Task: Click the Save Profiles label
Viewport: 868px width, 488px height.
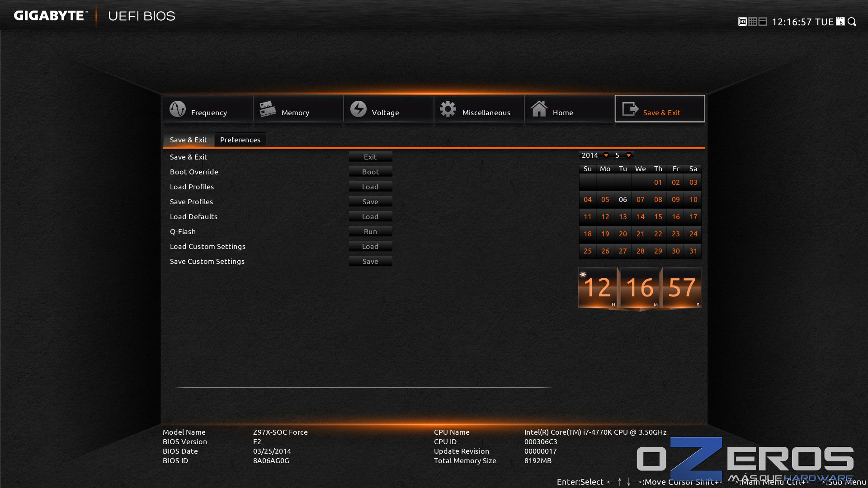Action: tap(191, 202)
